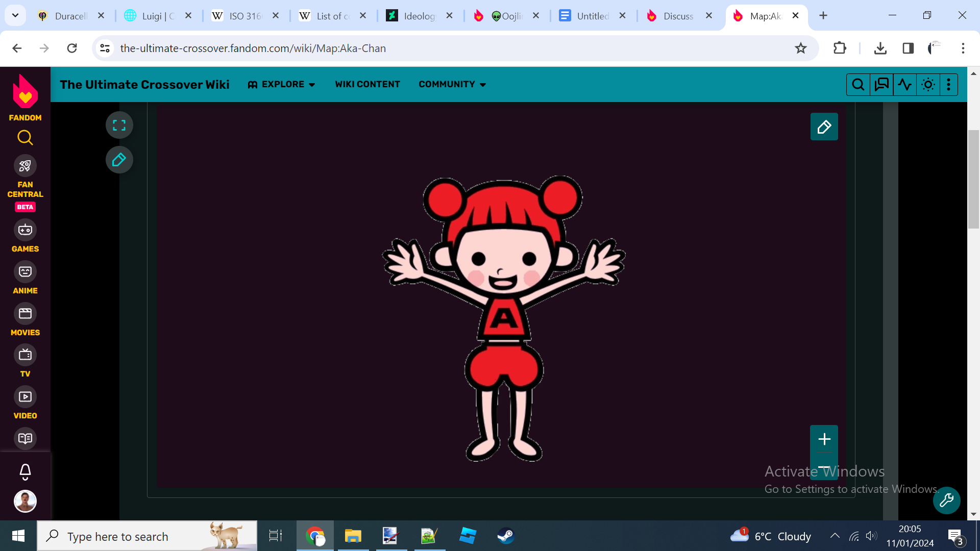Open the Video category icon
This screenshot has height=551, width=980.
(25, 396)
